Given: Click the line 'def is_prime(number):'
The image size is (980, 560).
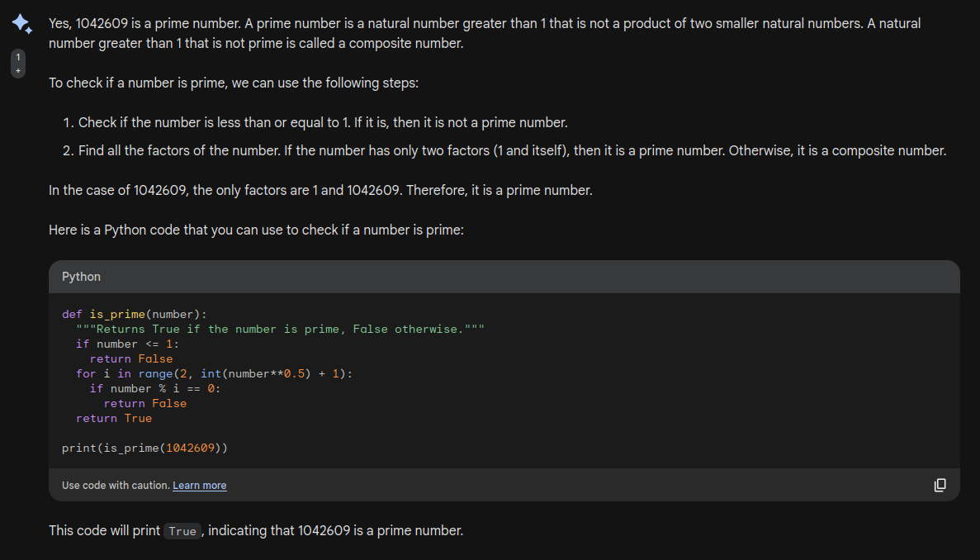Looking at the screenshot, I should 135,315.
